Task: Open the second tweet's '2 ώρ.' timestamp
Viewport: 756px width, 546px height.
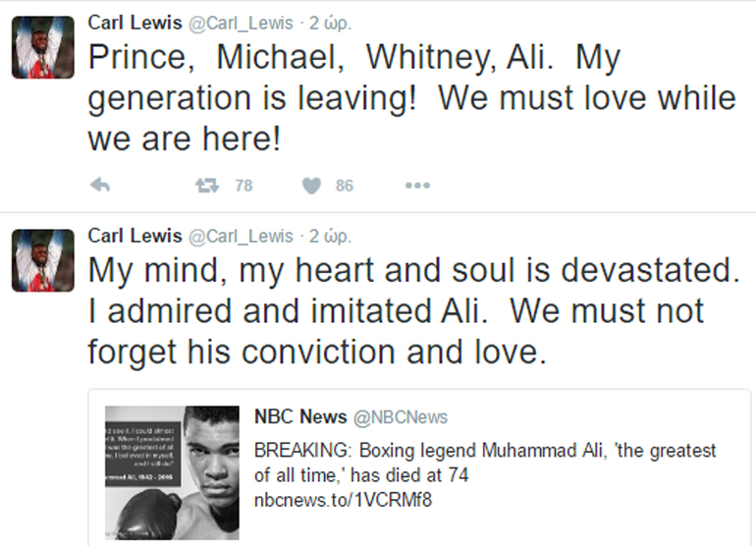Action: pyautogui.click(x=331, y=236)
